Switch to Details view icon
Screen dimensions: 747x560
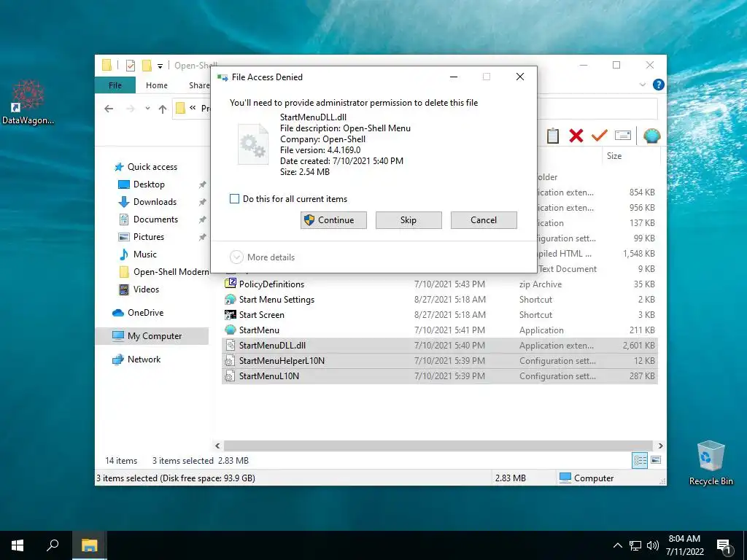click(640, 460)
